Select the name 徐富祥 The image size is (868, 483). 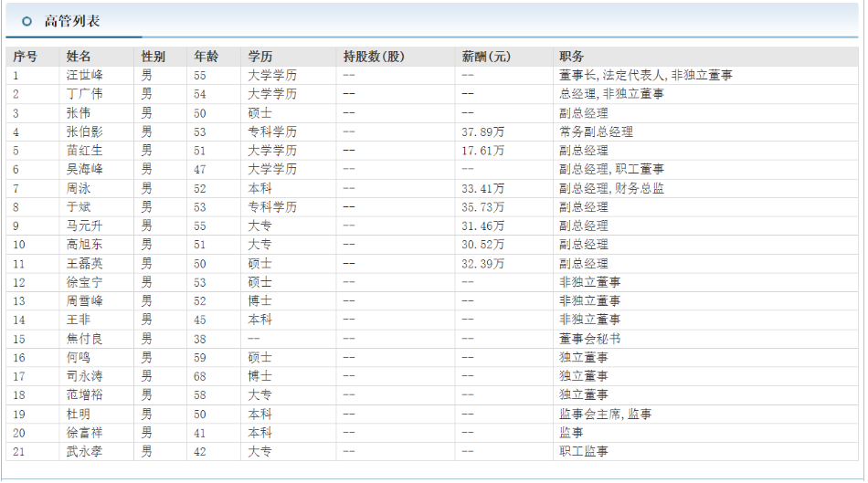tap(85, 433)
